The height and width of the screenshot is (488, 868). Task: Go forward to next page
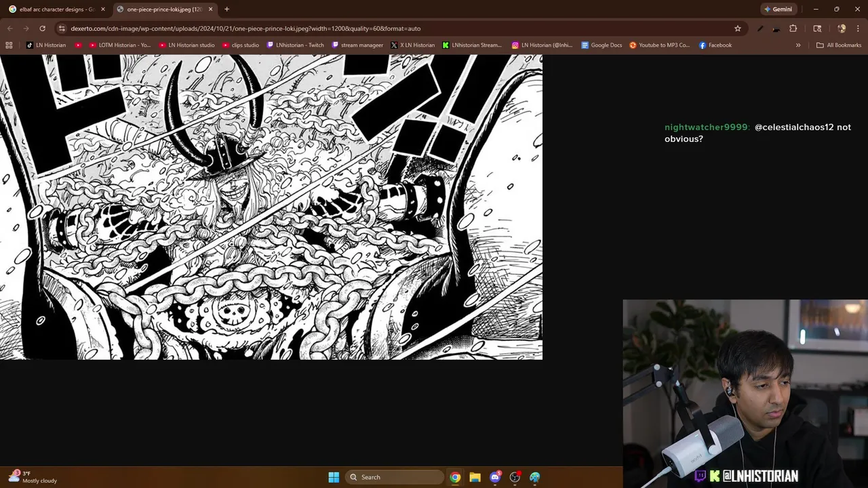(x=26, y=28)
